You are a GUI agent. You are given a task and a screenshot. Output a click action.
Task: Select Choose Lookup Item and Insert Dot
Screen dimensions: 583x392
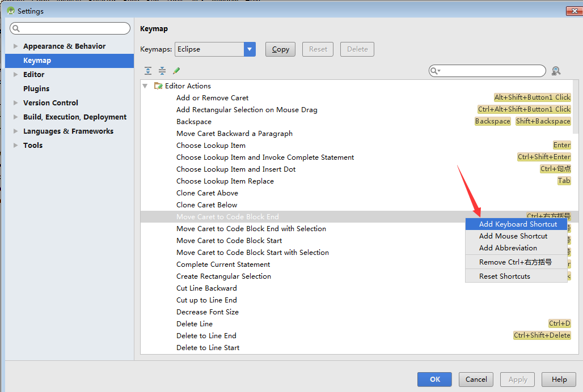point(236,169)
